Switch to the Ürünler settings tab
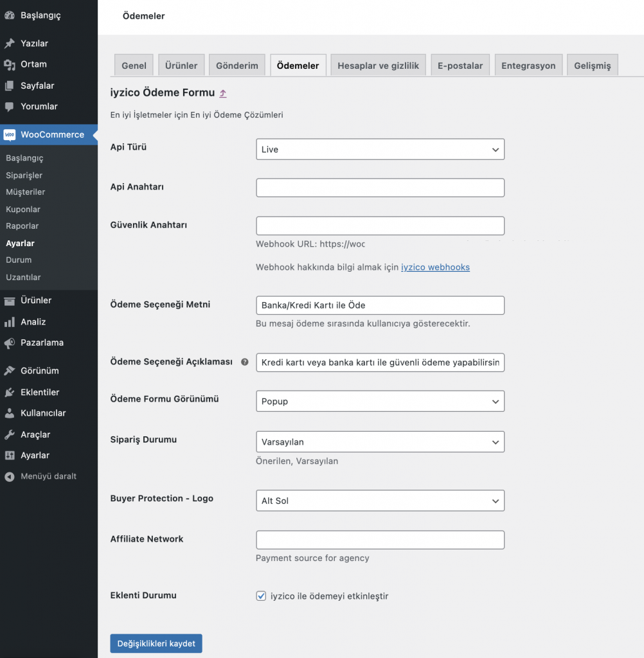 [x=181, y=66]
